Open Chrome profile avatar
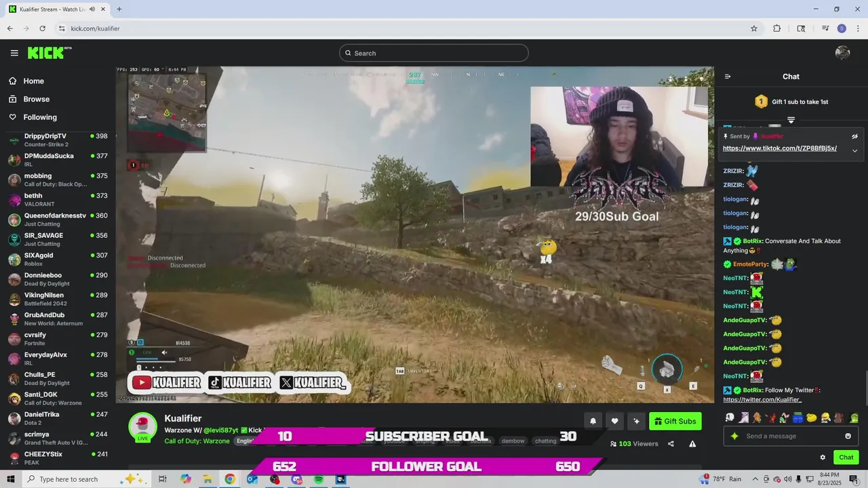This screenshot has width=868, height=488. pyautogui.click(x=842, y=28)
